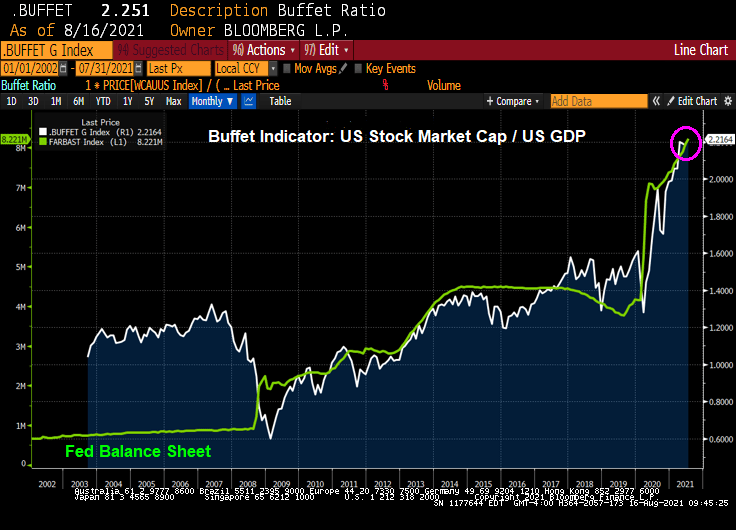Enable the Mov Avgs checkbox
Viewport: 736px width, 530px height.
287,68
